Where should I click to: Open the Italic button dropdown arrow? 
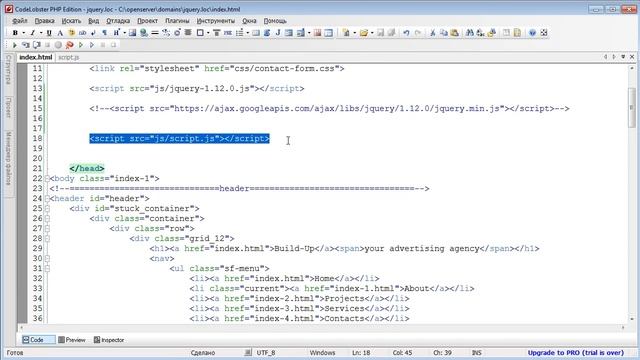[x=41, y=33]
